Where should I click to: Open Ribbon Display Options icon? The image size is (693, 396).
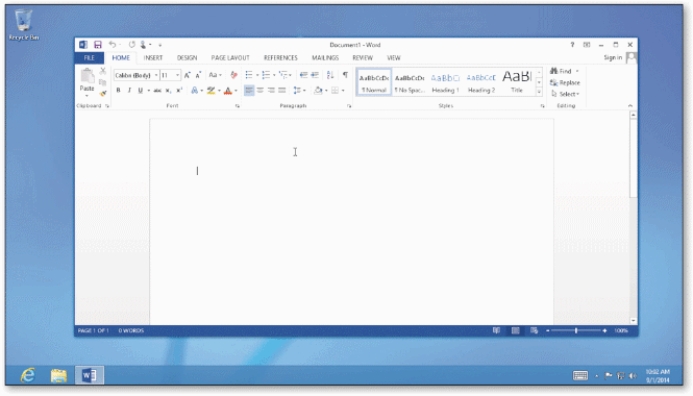coord(586,45)
